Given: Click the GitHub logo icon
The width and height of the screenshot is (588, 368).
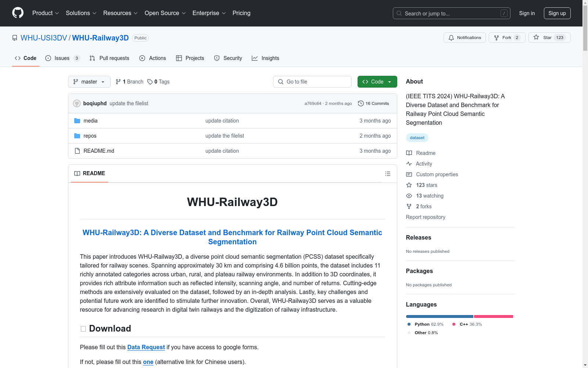Looking at the screenshot, I should (18, 13).
